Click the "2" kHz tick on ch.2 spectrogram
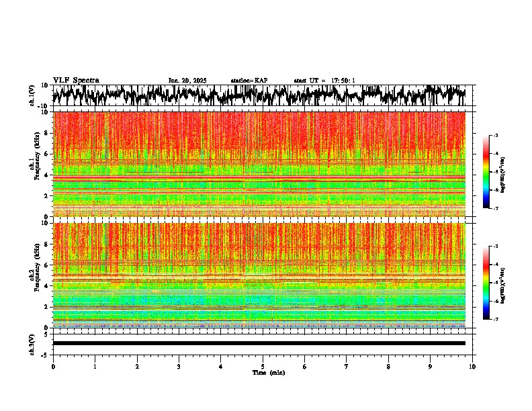 [x=46, y=307]
